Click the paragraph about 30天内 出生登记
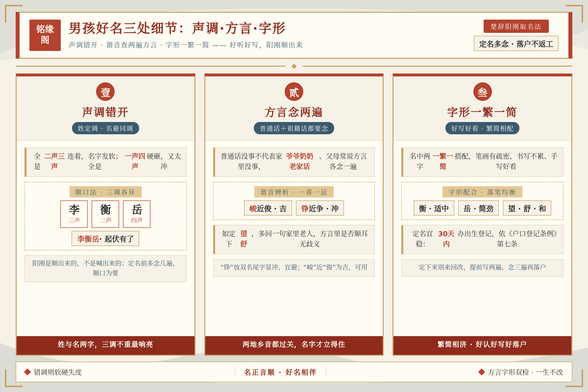Viewport: 588px width, 392px height. 482,240
